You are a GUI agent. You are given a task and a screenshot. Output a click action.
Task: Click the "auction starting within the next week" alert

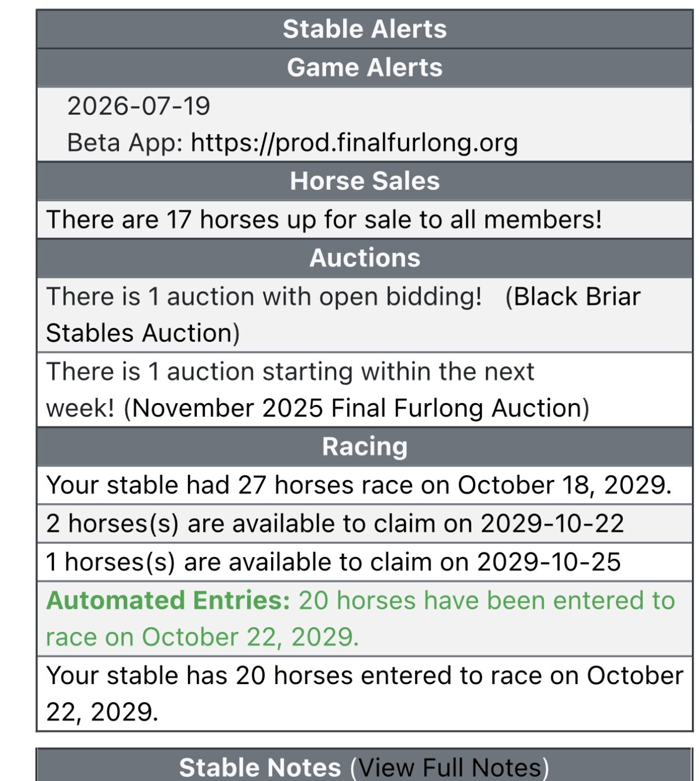(x=290, y=372)
